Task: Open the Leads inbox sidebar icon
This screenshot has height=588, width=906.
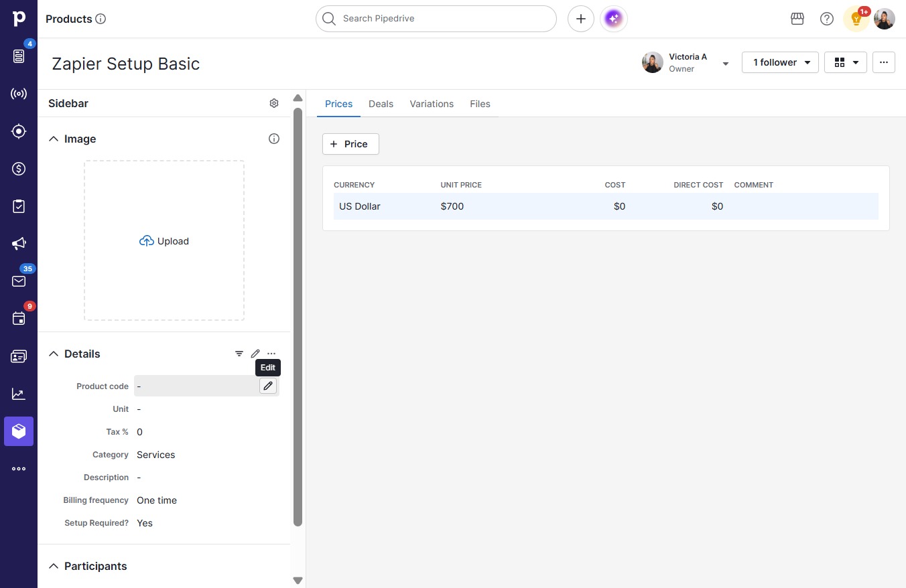Action: (x=19, y=56)
